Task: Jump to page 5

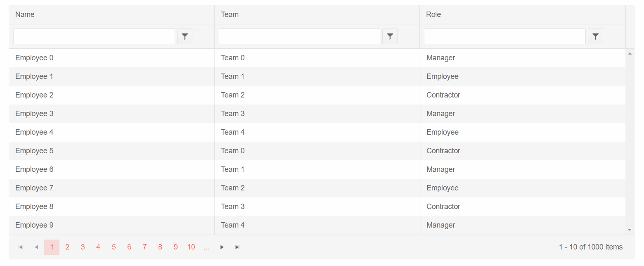Action: click(114, 247)
